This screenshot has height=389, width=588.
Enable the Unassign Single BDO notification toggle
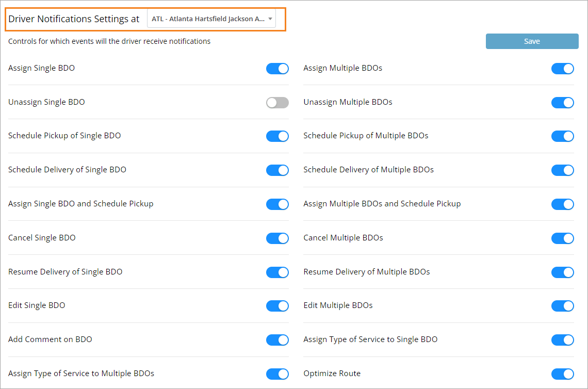pos(277,103)
